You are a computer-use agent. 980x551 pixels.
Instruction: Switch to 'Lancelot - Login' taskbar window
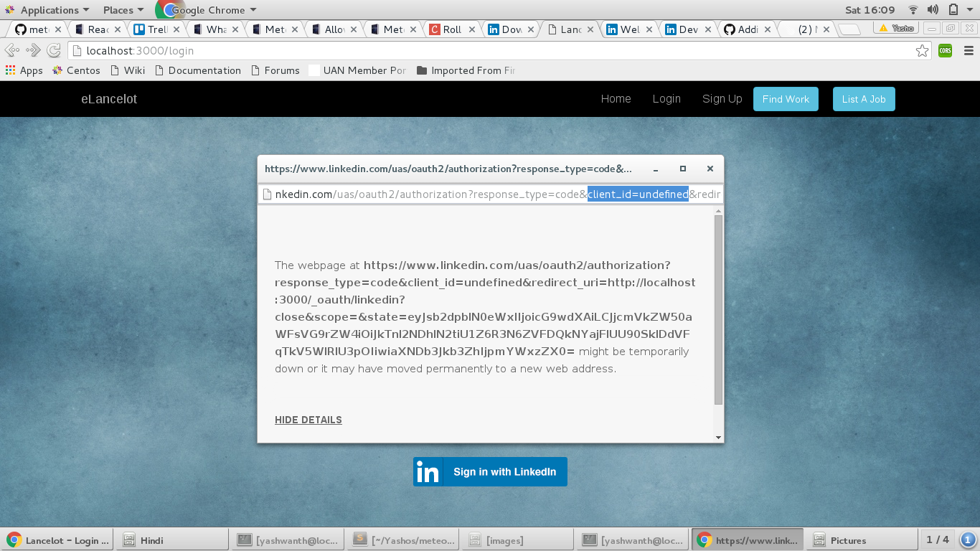[58, 540]
